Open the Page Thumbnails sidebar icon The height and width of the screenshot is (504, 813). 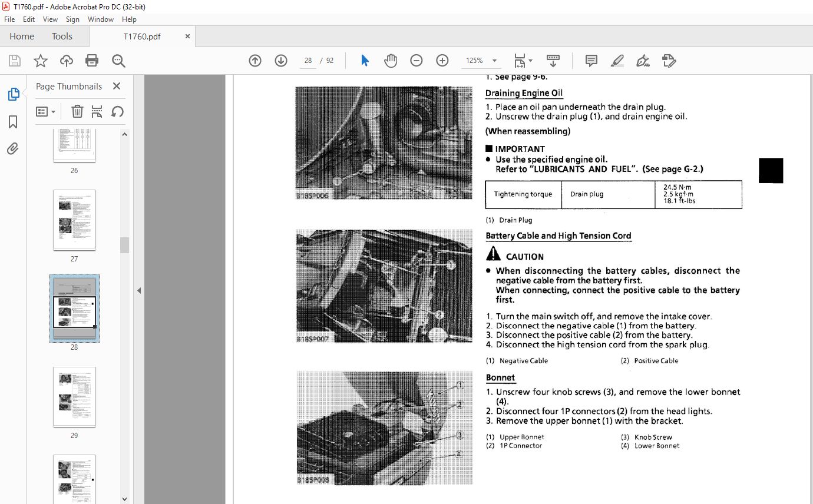click(13, 94)
